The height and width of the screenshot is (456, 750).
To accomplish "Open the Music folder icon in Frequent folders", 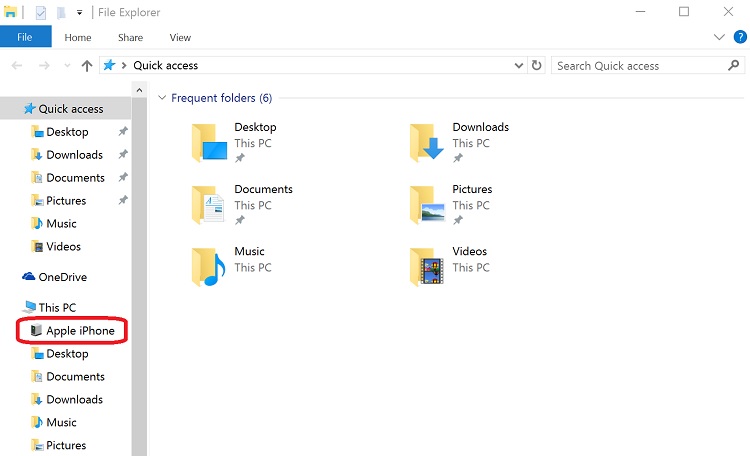I will [209, 267].
